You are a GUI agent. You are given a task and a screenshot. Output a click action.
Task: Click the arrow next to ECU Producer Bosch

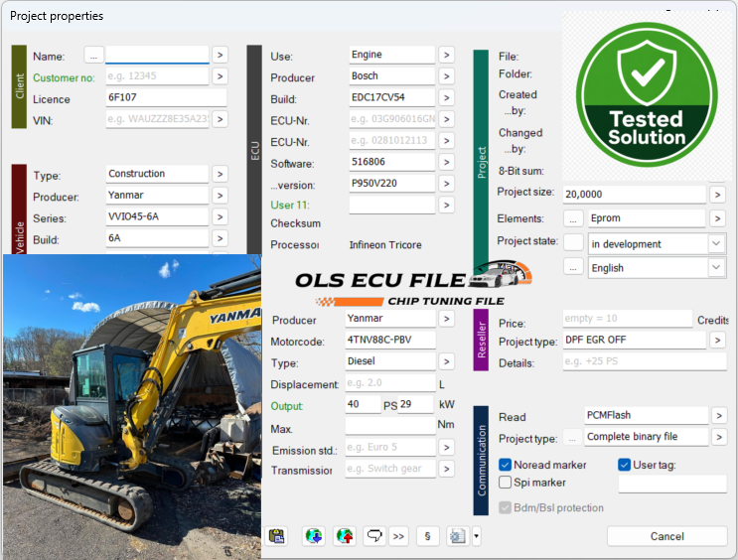click(446, 76)
